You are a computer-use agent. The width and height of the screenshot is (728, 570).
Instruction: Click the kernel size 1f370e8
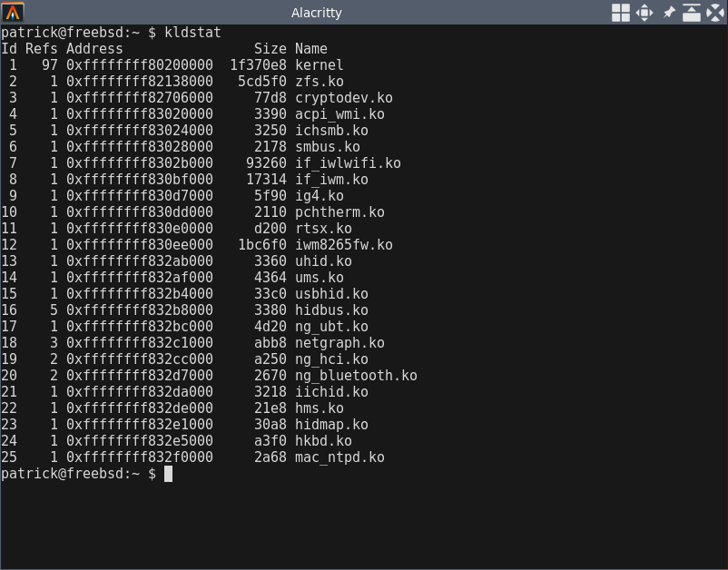point(258,65)
